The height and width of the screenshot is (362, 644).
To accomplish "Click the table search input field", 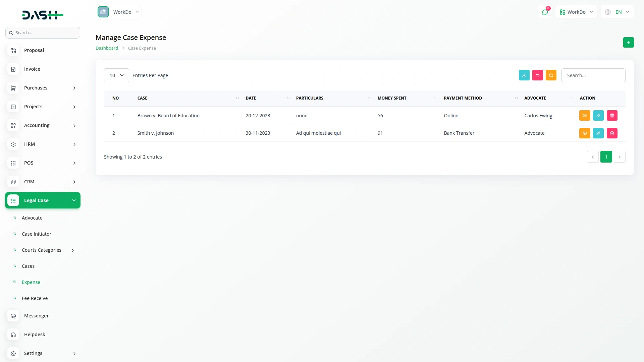I will click(593, 75).
